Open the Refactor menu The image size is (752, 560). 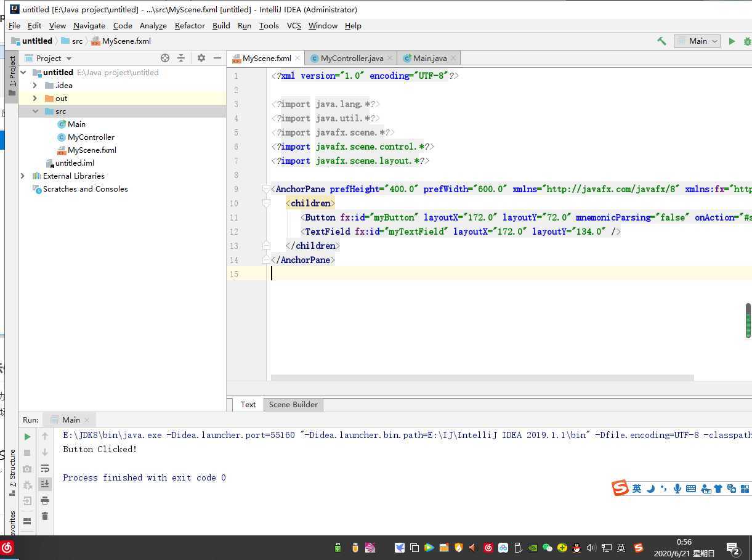(x=190, y=25)
